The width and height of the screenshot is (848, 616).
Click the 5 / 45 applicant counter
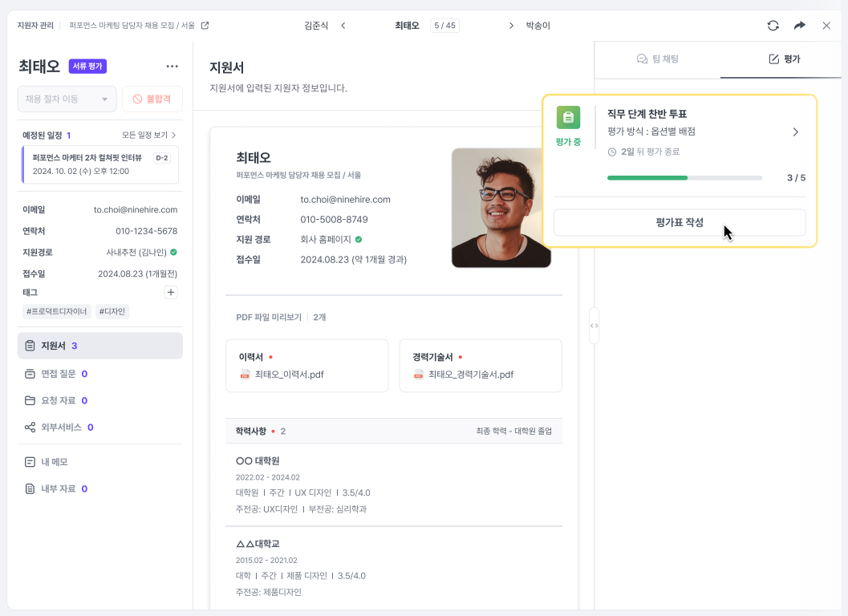coord(444,26)
